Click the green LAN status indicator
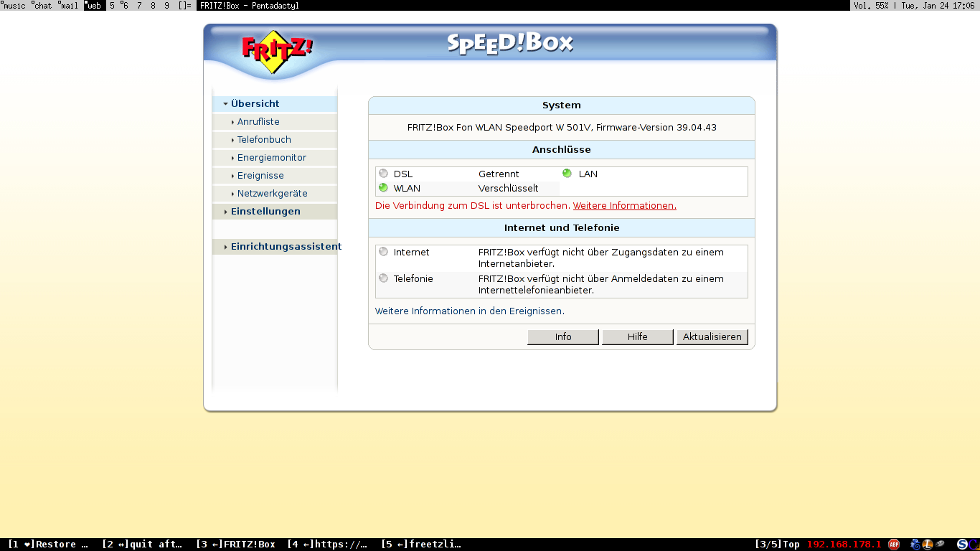The width and height of the screenshot is (980, 551). tap(567, 174)
